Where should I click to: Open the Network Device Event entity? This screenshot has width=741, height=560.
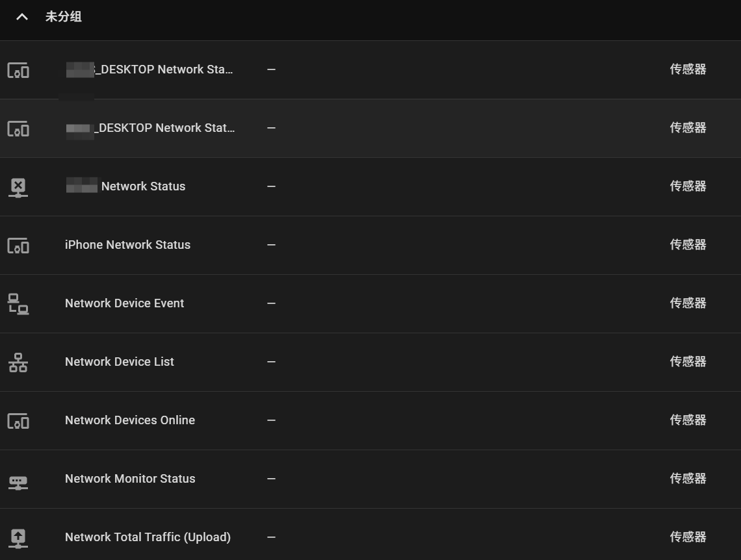point(124,303)
